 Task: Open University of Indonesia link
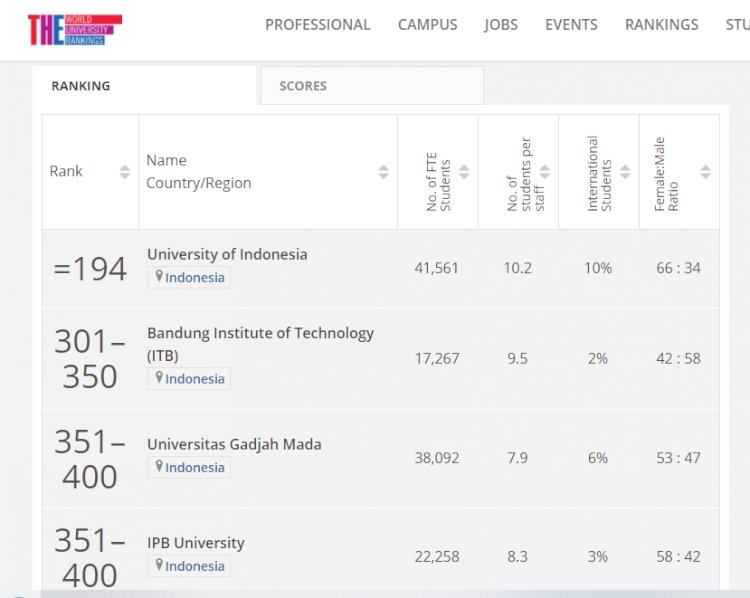tap(227, 254)
